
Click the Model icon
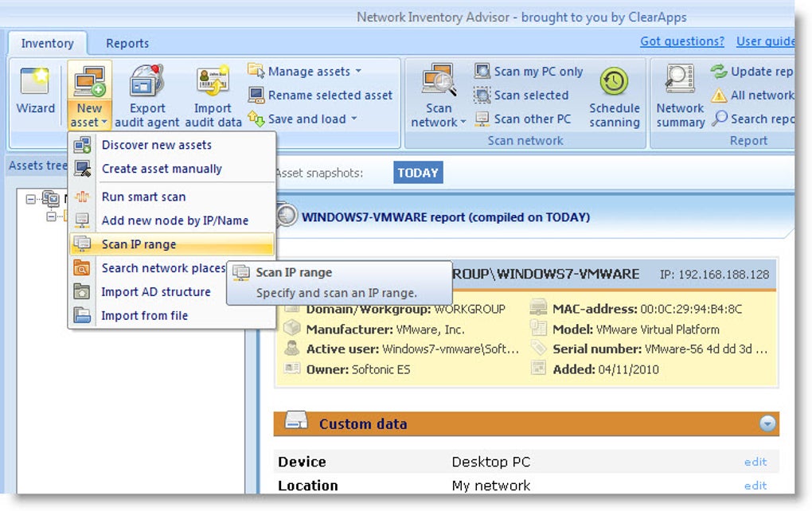pyautogui.click(x=539, y=327)
